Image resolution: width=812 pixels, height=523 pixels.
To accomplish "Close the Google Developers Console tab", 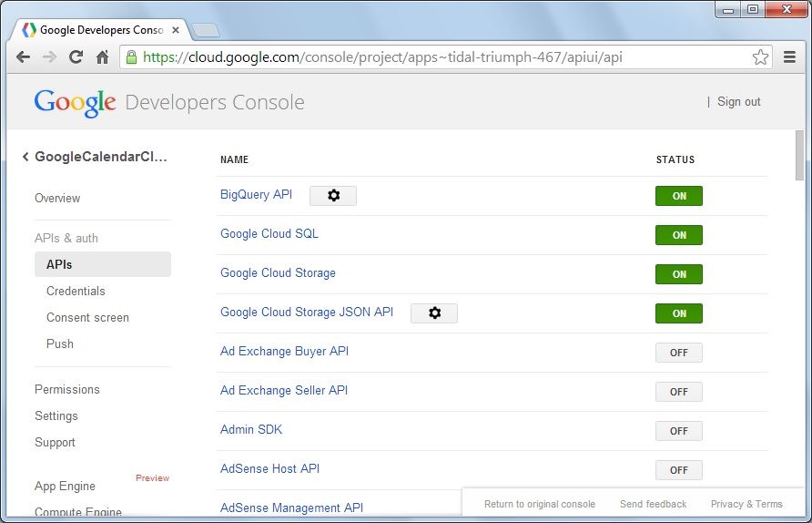I will tap(176, 30).
